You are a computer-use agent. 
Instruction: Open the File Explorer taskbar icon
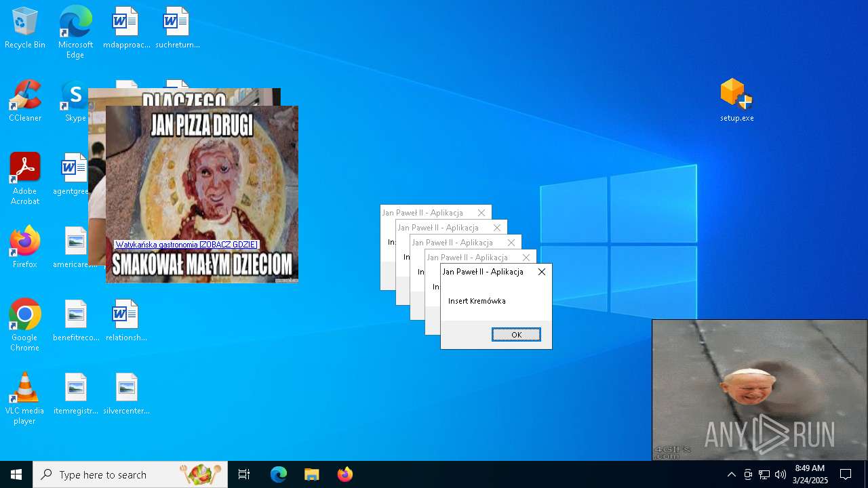point(312,474)
